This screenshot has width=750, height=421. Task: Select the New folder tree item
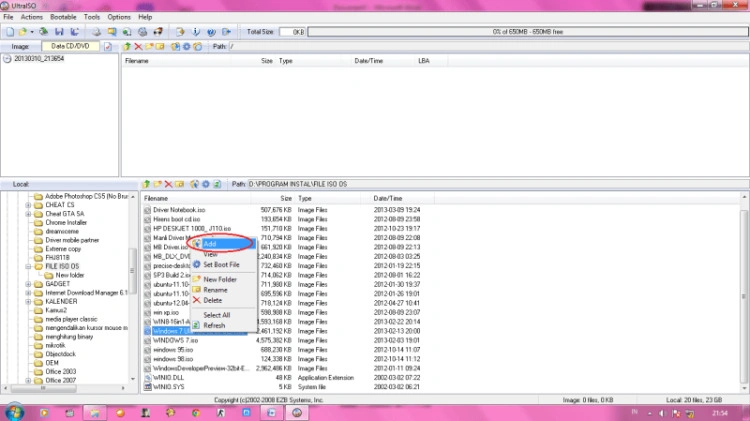tap(70, 276)
